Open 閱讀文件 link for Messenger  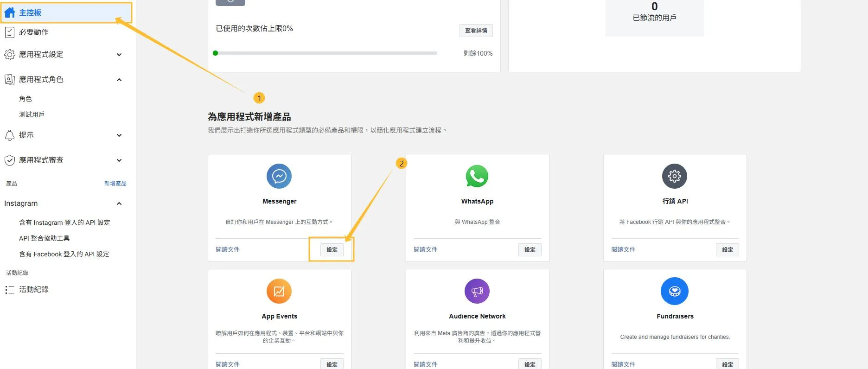[x=228, y=249]
